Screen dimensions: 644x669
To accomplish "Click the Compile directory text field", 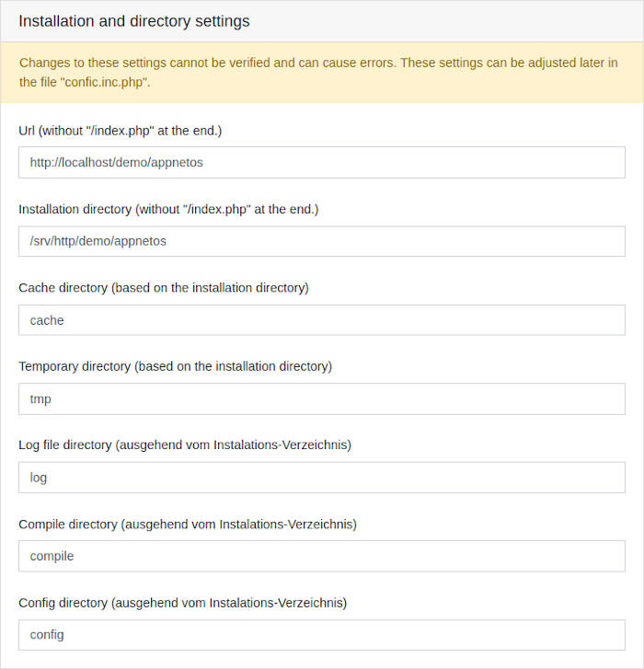I will 321,556.
